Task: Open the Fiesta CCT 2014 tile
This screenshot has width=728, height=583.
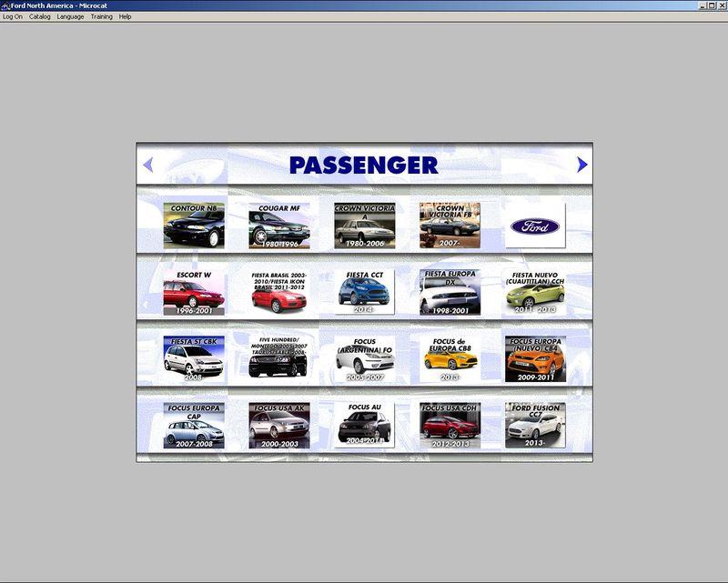Action: [365, 292]
